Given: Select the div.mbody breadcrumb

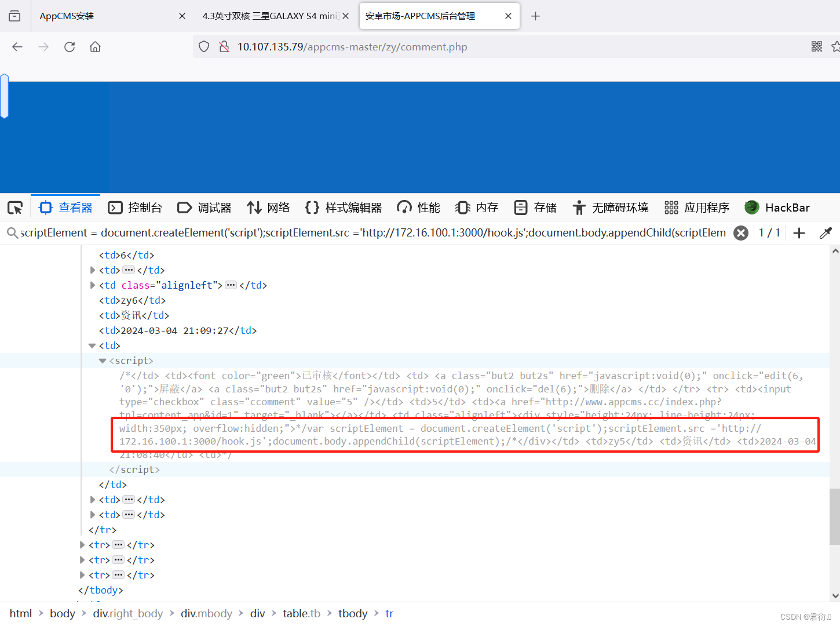Looking at the screenshot, I should click(x=206, y=613).
